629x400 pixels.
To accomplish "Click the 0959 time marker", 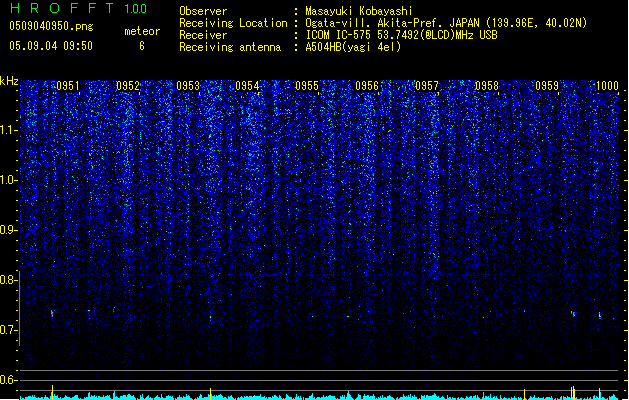I will pos(547,86).
